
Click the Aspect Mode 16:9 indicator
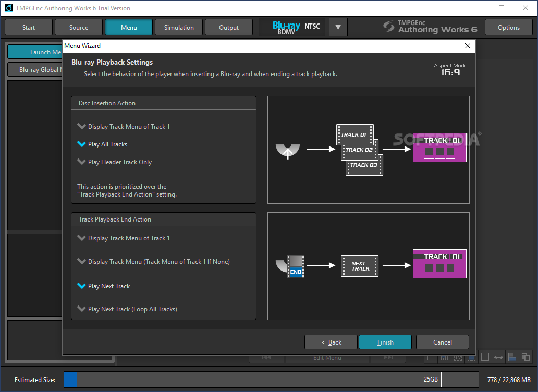(x=450, y=70)
